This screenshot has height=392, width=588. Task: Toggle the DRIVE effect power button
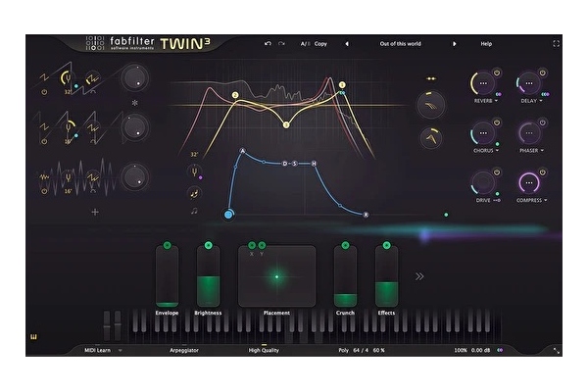[x=497, y=172]
